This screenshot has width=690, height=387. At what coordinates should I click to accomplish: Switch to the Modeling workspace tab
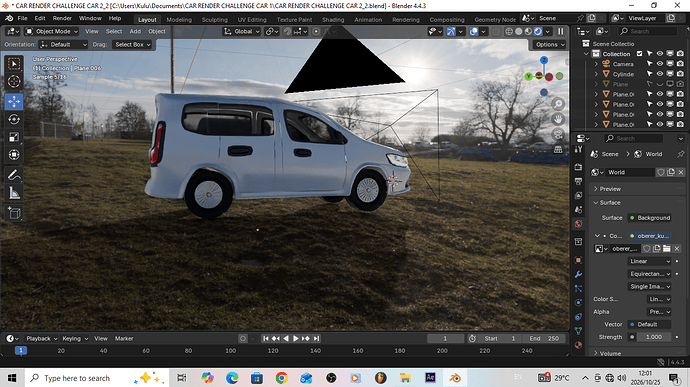[x=179, y=19]
